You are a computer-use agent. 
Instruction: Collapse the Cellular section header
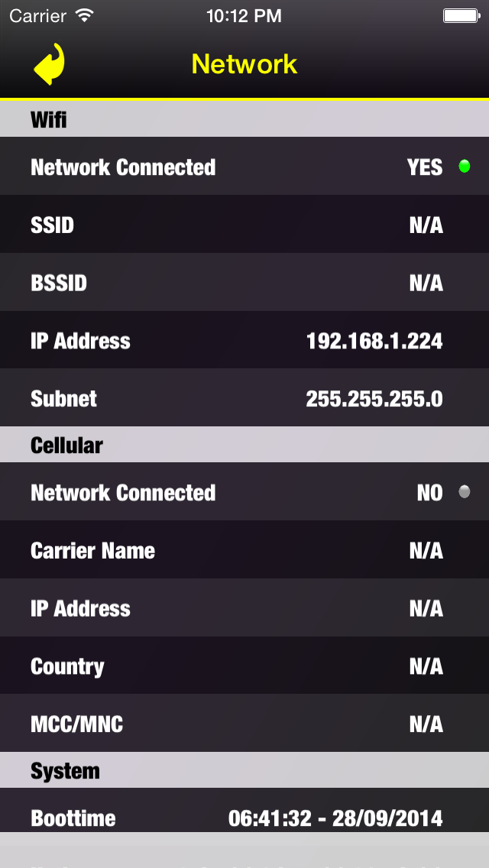pos(244,445)
